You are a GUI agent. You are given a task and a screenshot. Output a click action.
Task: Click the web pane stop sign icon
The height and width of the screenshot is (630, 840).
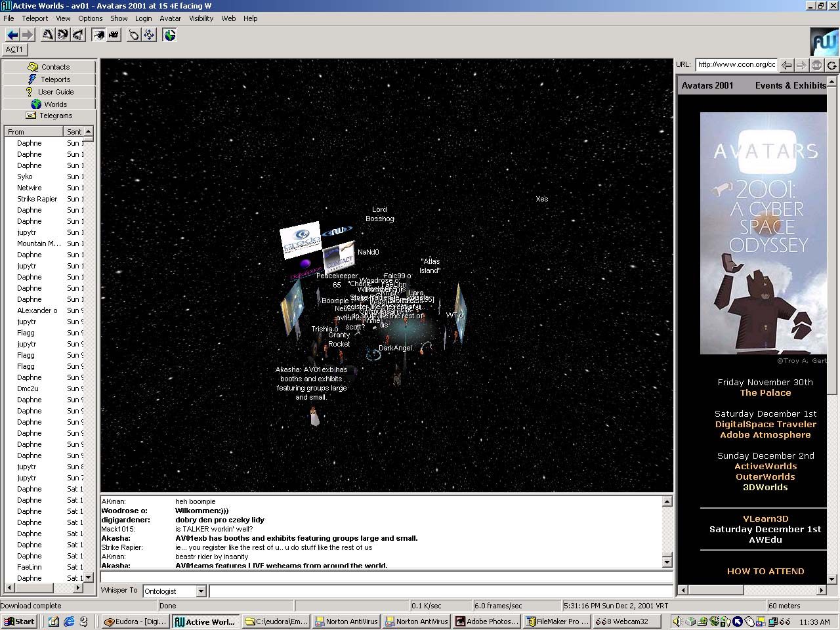[816, 65]
